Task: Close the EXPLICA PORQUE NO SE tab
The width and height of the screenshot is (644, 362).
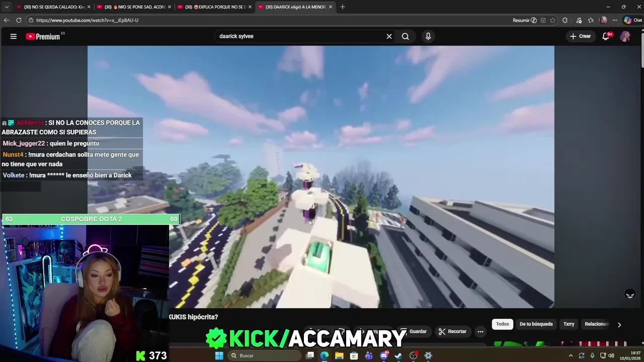Action: 250,7
